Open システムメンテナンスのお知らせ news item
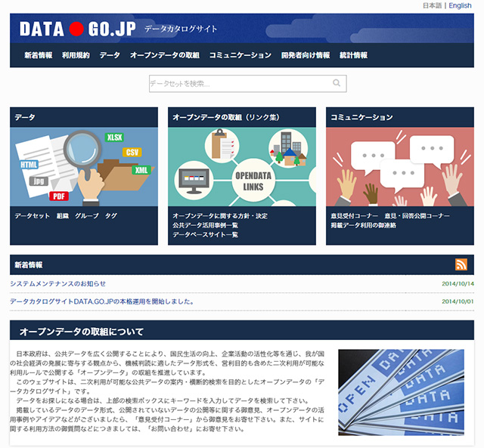 pyautogui.click(x=57, y=283)
